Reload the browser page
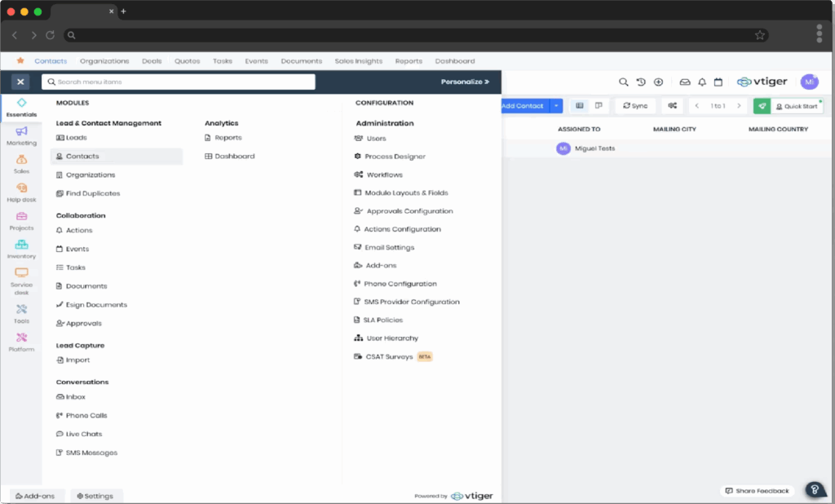 point(50,35)
